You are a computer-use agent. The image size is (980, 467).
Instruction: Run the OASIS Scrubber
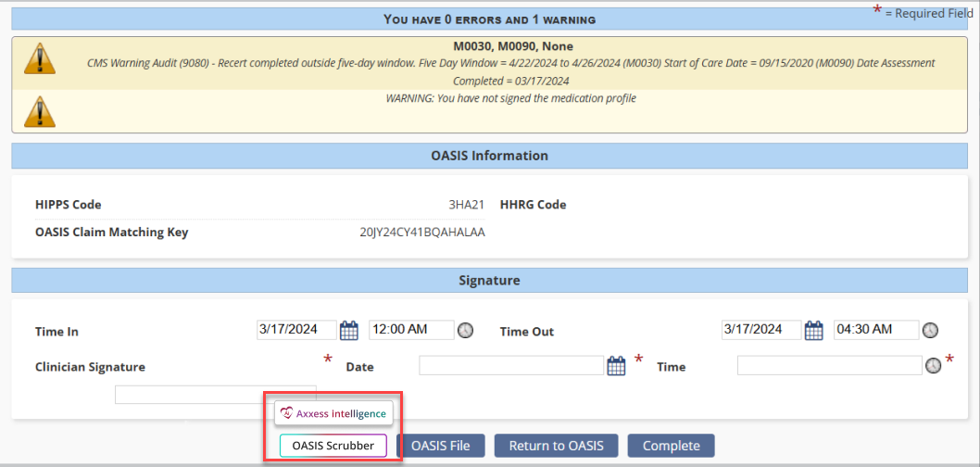click(x=333, y=446)
